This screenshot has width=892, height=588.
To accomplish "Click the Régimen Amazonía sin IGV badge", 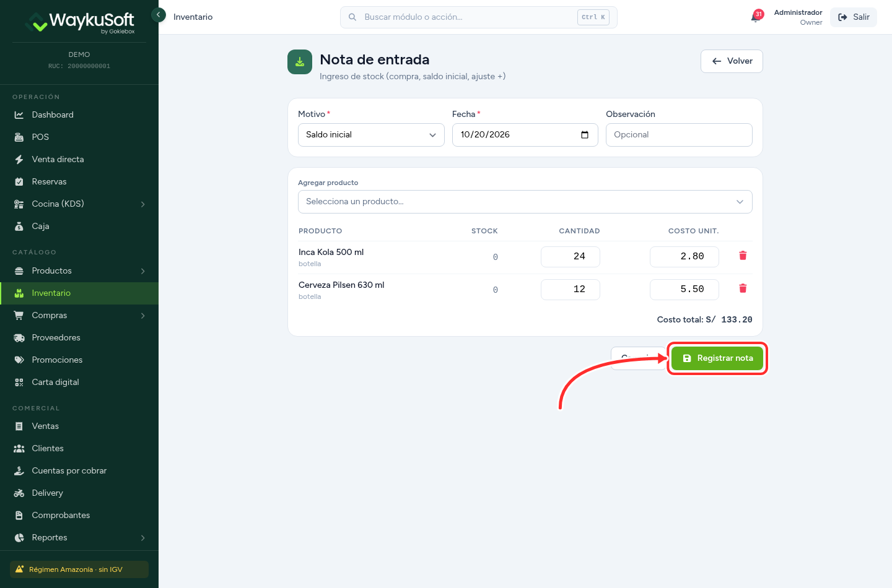I will [x=79, y=569].
